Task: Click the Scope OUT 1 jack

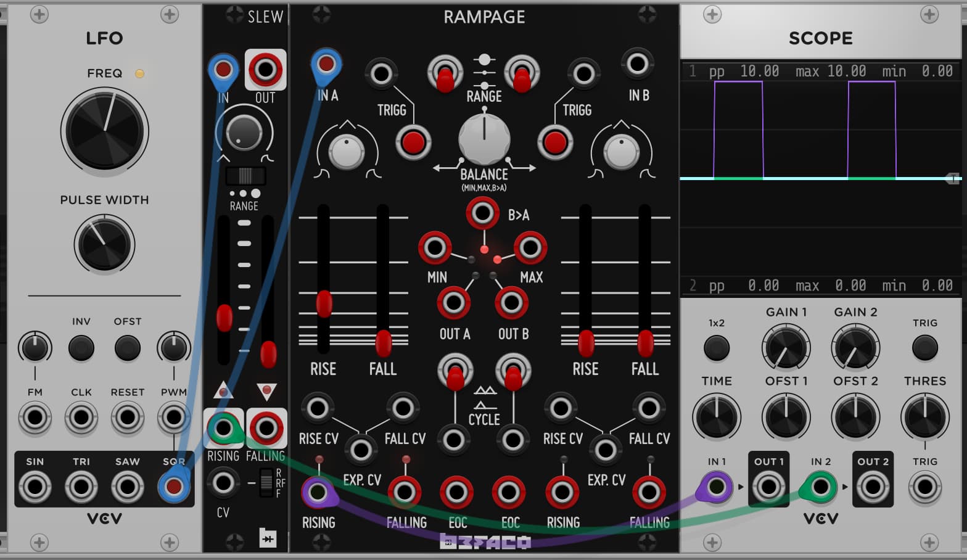Action: [768, 487]
